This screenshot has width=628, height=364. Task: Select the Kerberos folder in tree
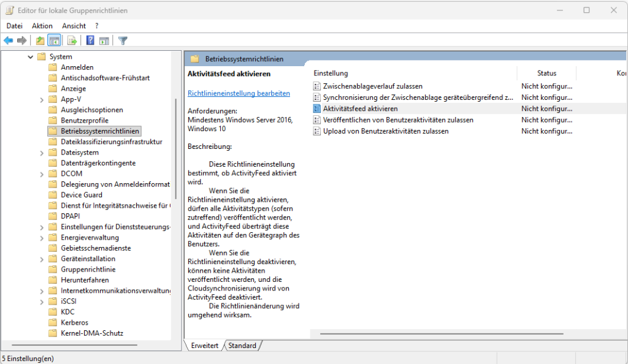coord(74,322)
